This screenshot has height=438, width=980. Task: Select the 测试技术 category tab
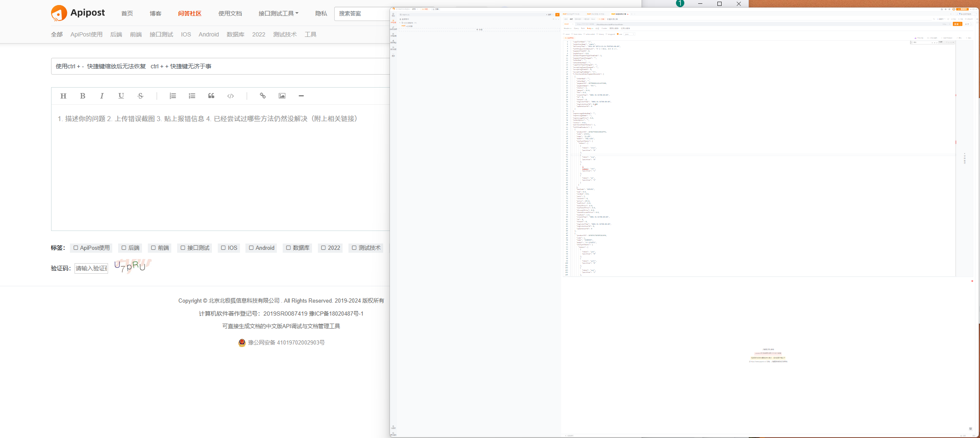click(285, 34)
